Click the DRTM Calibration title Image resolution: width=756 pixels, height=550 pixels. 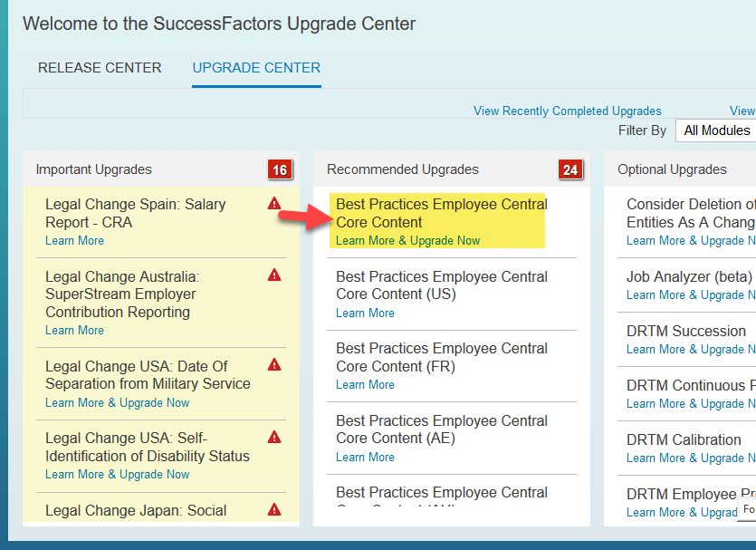684,440
